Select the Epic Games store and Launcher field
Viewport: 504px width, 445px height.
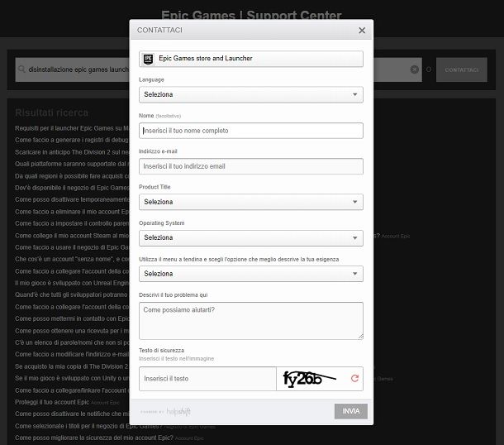click(251, 59)
